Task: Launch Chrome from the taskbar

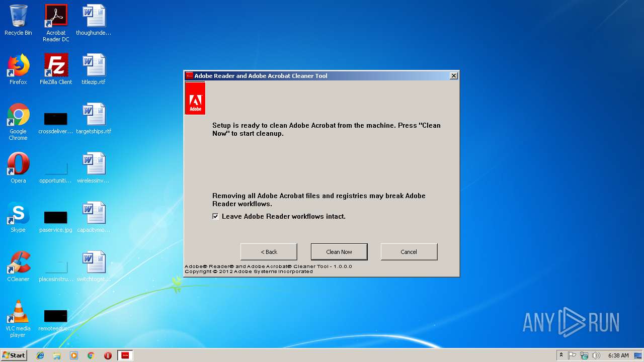Action: (x=91, y=355)
